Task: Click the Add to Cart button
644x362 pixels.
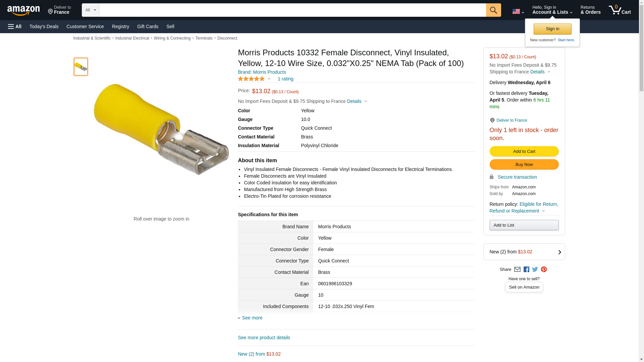Action: point(524,152)
